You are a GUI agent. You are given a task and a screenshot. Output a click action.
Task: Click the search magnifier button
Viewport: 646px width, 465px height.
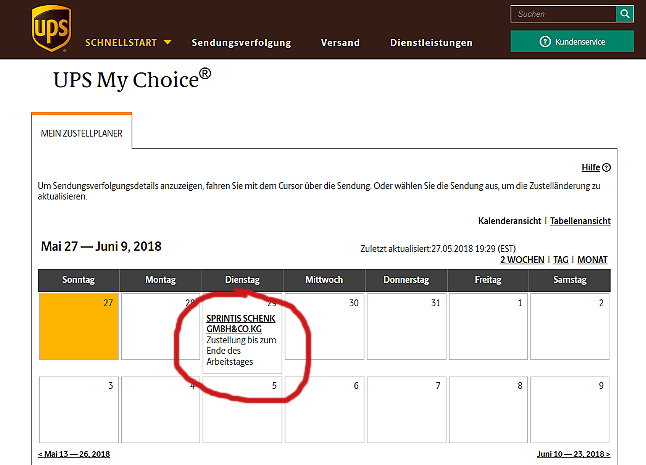tap(625, 14)
